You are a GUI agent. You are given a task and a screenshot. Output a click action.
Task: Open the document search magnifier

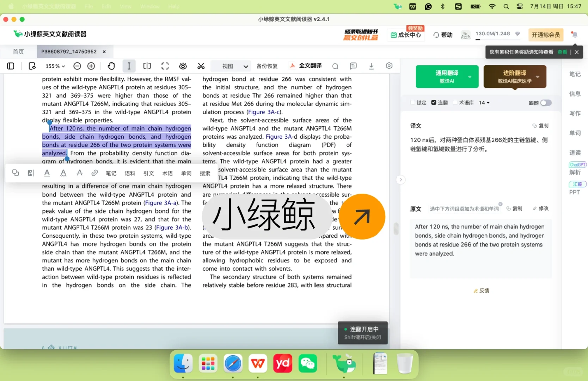tap(335, 66)
